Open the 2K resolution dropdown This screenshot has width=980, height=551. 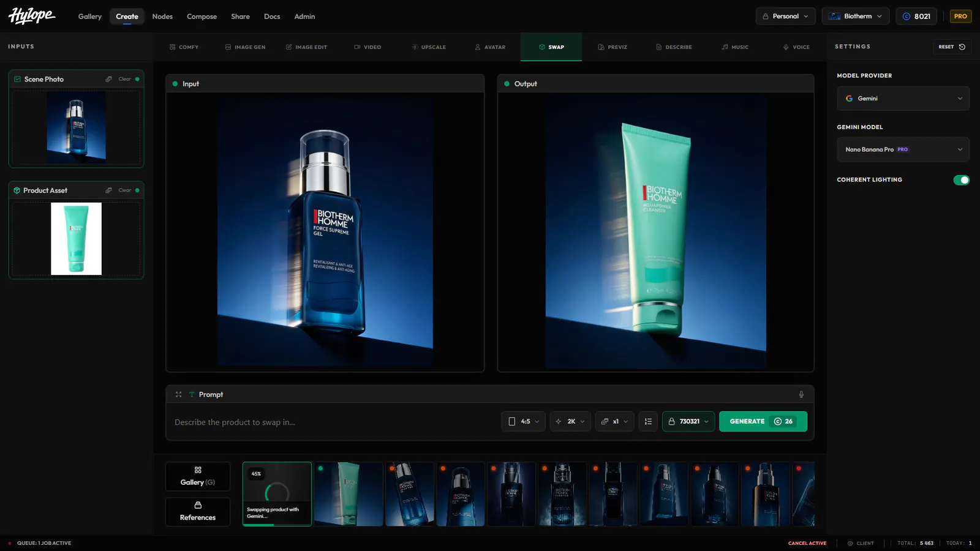570,421
